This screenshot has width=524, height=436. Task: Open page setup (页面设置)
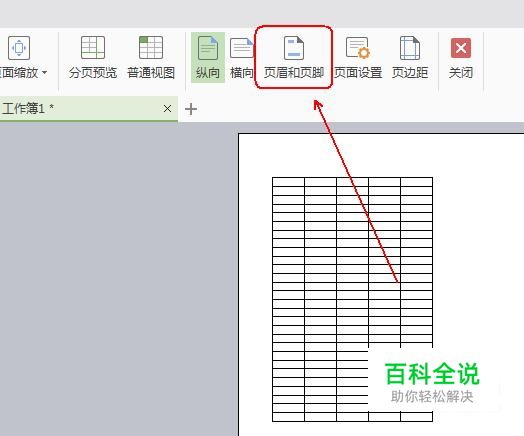pos(358,57)
